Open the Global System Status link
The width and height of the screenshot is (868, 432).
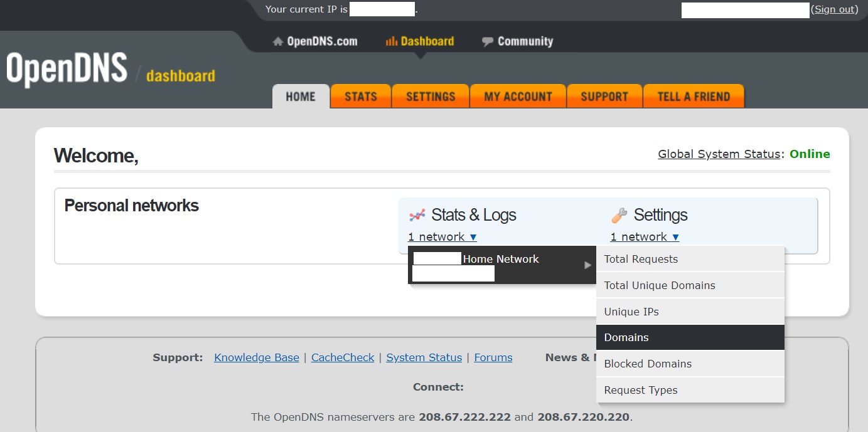pos(719,154)
